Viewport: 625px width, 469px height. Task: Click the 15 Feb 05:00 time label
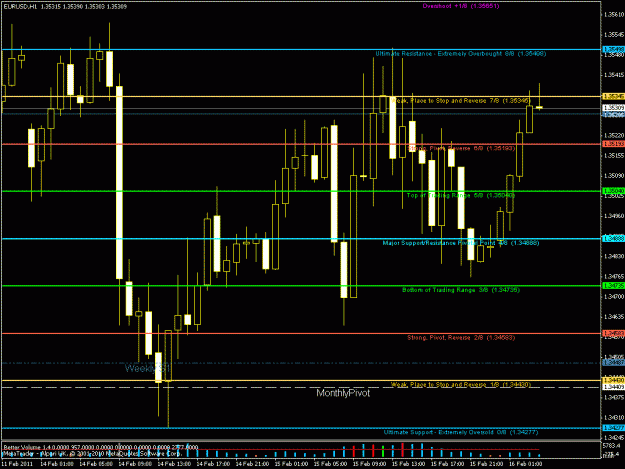point(331,464)
